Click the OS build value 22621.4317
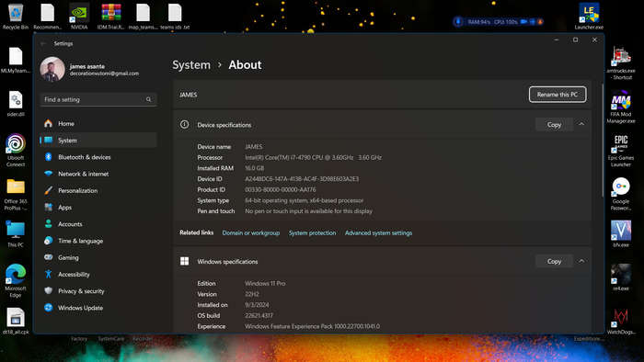 click(259, 315)
